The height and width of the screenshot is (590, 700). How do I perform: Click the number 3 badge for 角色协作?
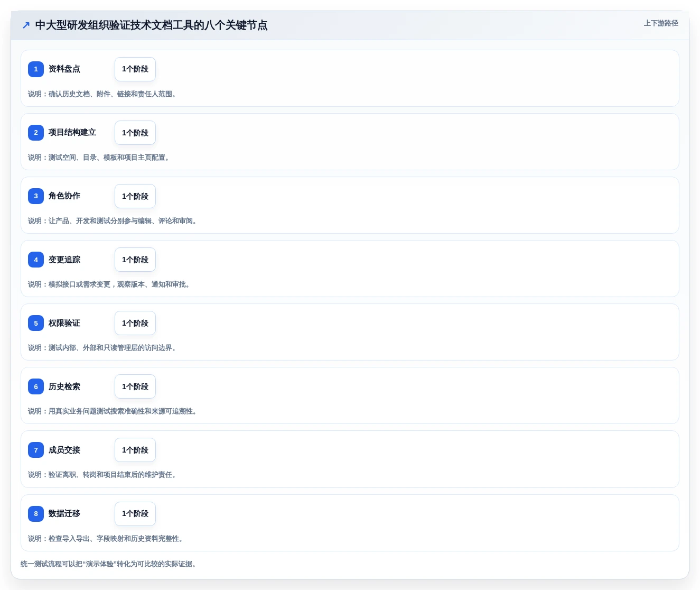tap(36, 196)
